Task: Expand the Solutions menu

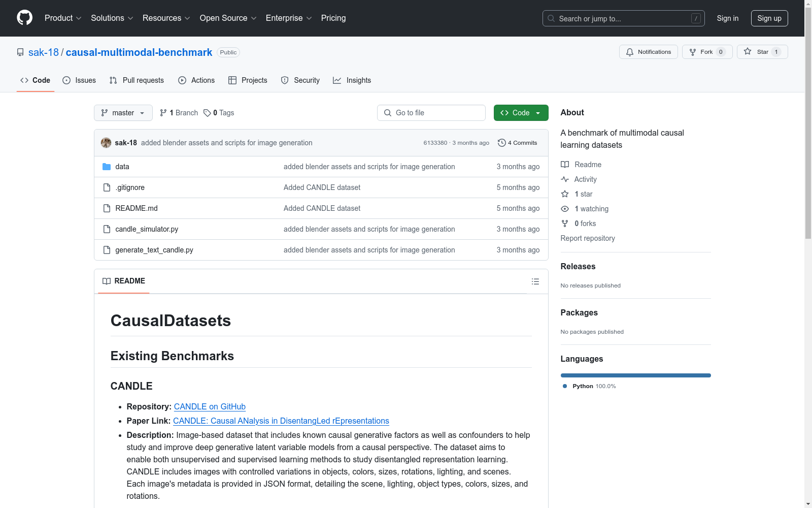Action: coord(112,18)
